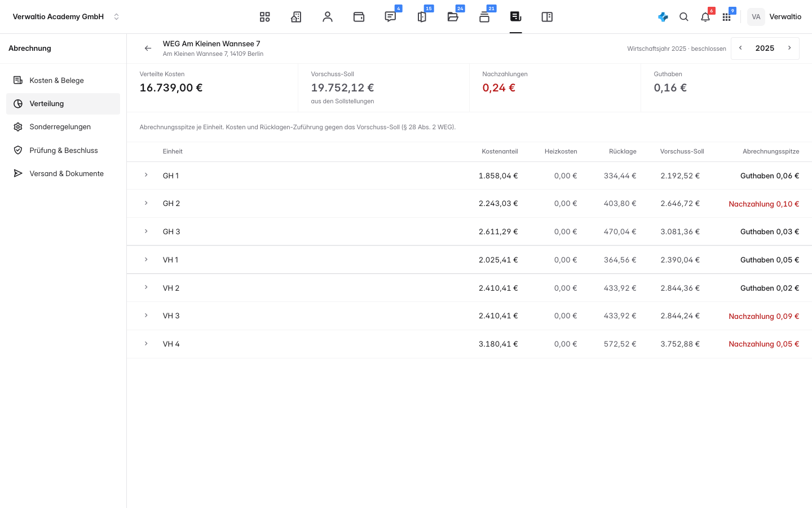Open the apps grid with badge 9
The width and height of the screenshot is (812, 508).
(726, 17)
